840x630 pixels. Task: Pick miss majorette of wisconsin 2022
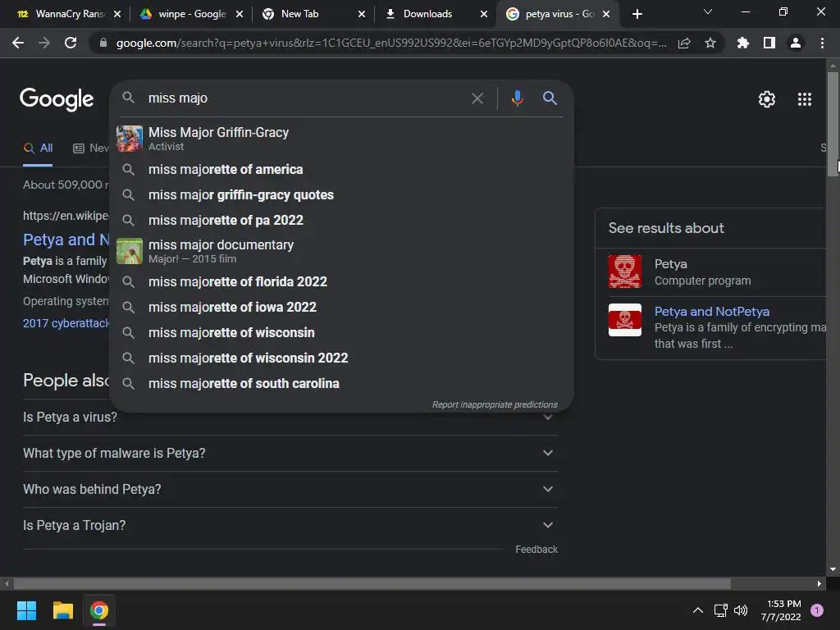tap(341, 358)
